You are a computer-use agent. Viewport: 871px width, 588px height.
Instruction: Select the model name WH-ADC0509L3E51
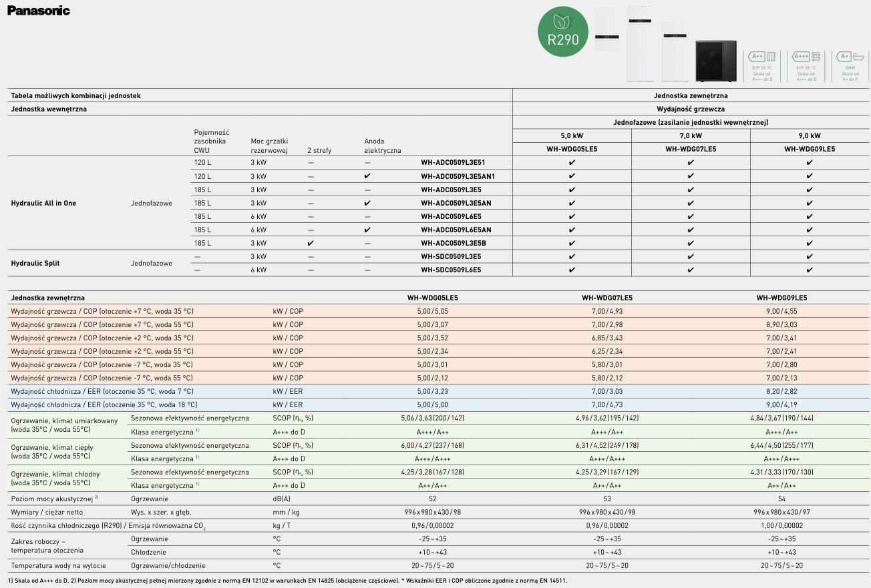(453, 162)
